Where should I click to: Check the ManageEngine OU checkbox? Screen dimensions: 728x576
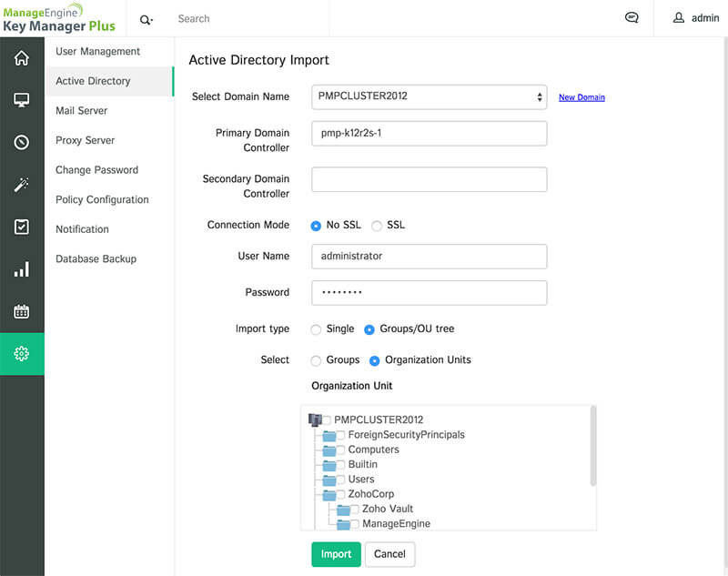pos(355,524)
